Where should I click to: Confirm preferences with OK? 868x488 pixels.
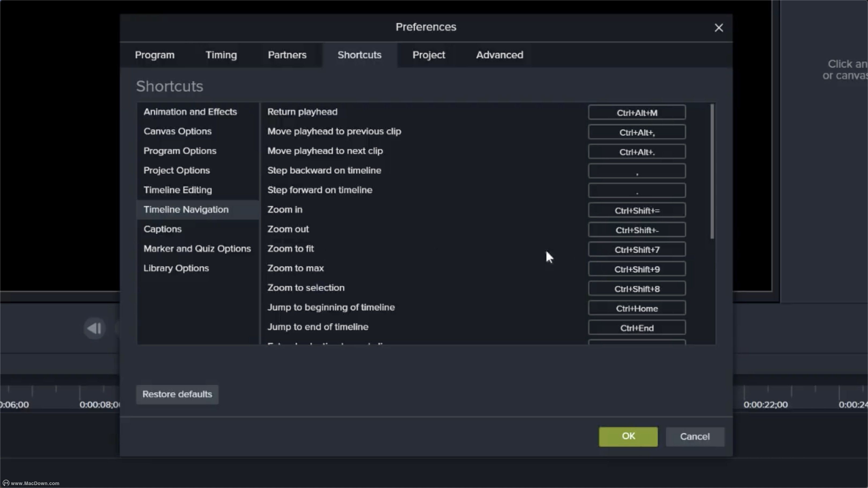coord(627,437)
